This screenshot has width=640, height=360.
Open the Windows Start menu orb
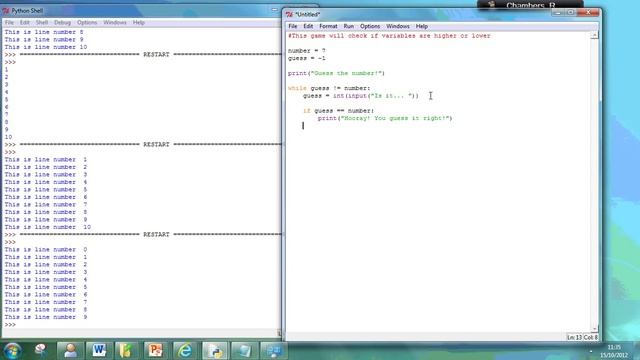12,350
